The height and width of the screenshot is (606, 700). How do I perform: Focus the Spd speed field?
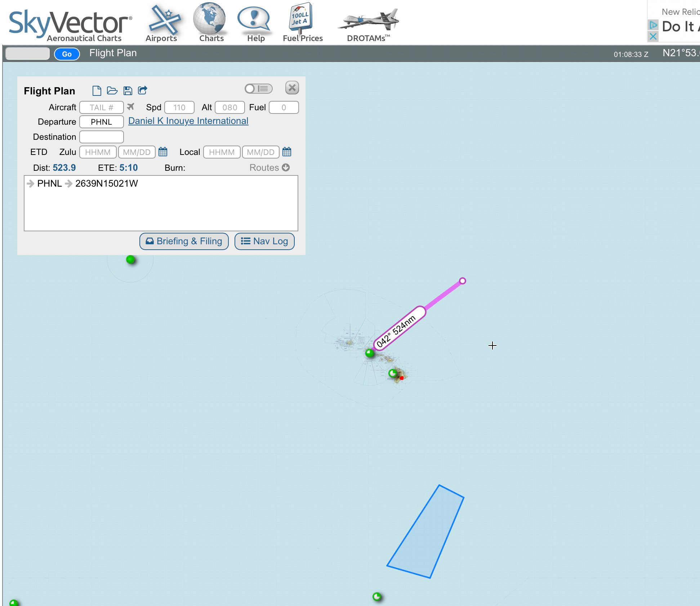(x=179, y=107)
